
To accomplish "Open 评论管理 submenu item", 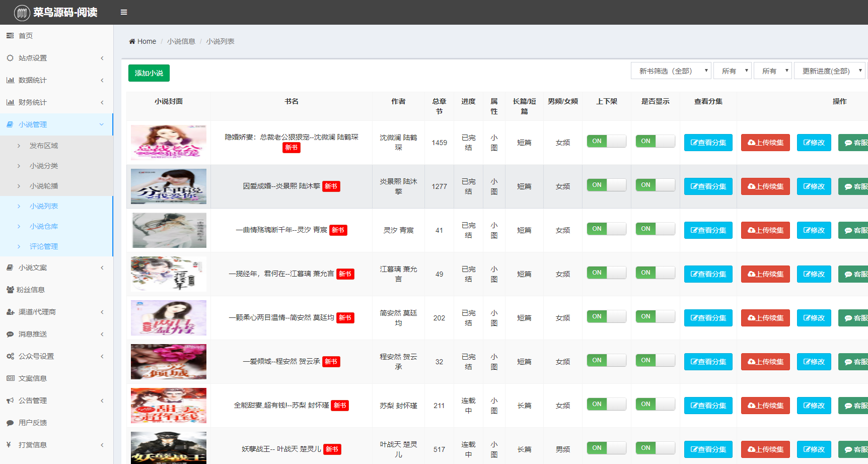I will [x=44, y=246].
